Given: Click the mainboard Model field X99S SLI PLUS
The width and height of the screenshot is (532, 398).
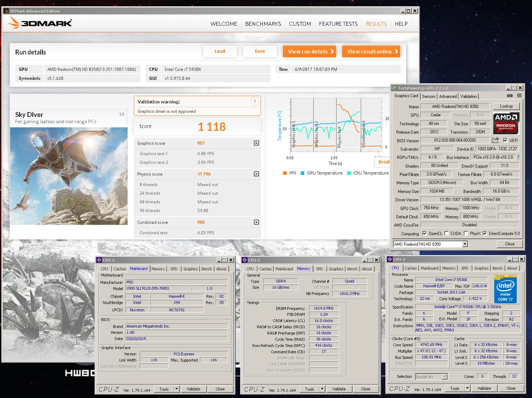Looking at the screenshot, I should (158, 288).
